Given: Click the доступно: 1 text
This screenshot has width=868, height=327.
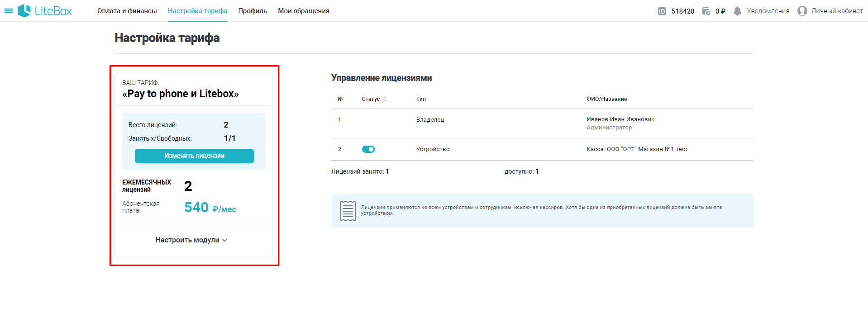Looking at the screenshot, I should (521, 171).
